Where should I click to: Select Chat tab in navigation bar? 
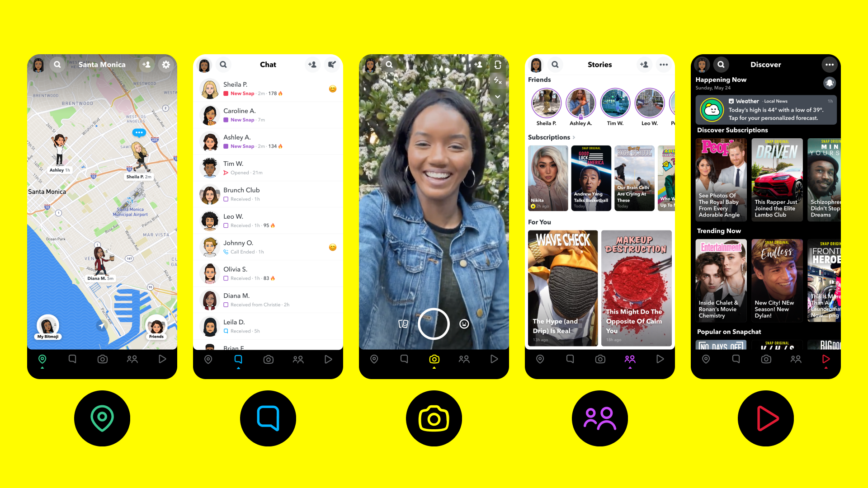pos(238,359)
